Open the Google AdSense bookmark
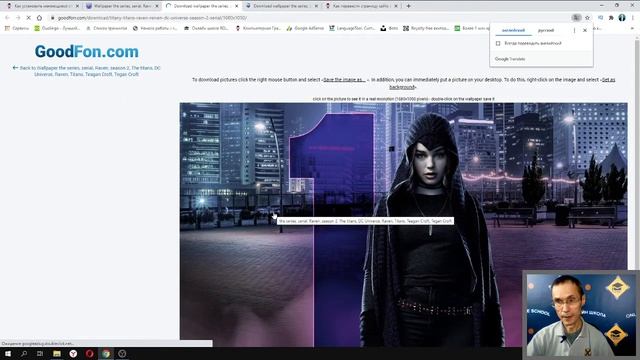Viewport: 640px width, 360px height. [305, 28]
